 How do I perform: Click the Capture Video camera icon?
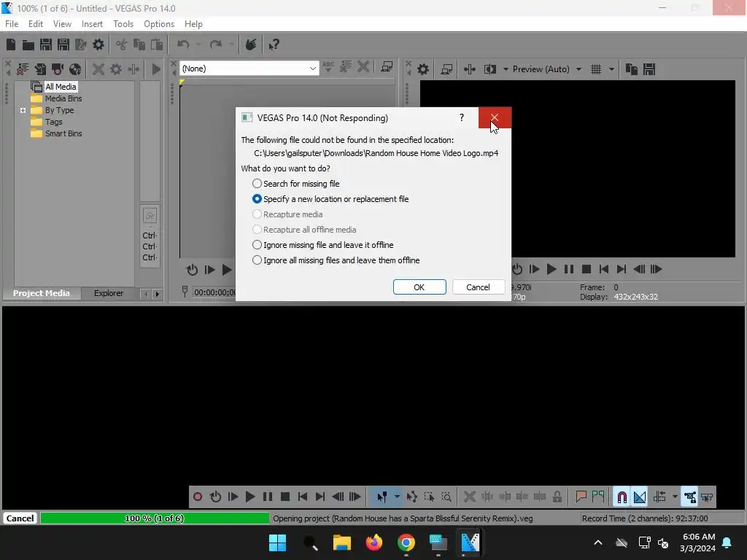(x=58, y=69)
